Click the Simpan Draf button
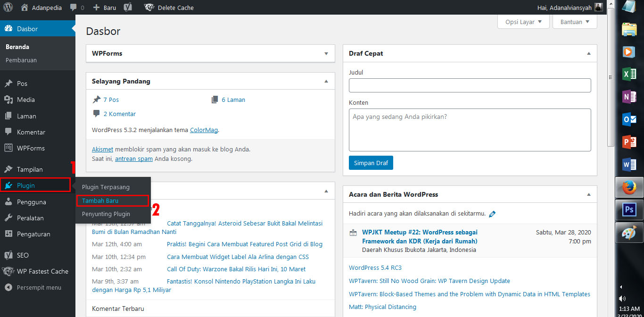Screen dimensions: 644x317 tap(371, 163)
